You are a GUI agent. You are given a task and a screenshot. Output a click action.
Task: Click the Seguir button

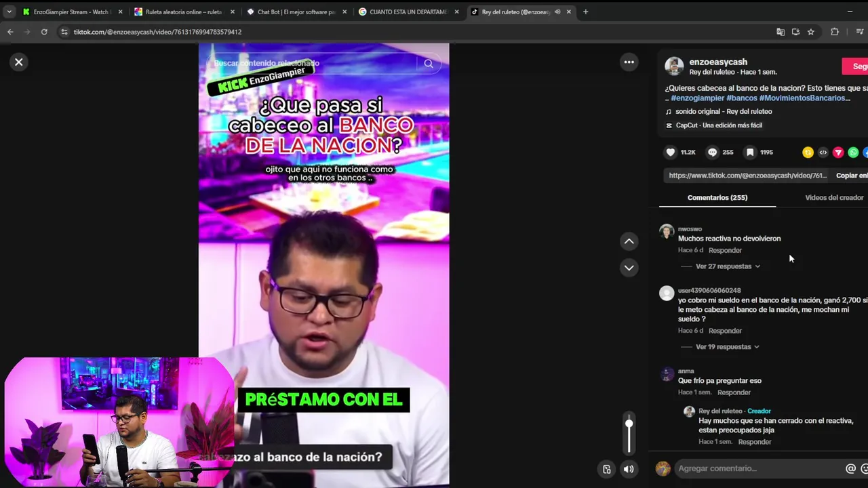pos(856,66)
